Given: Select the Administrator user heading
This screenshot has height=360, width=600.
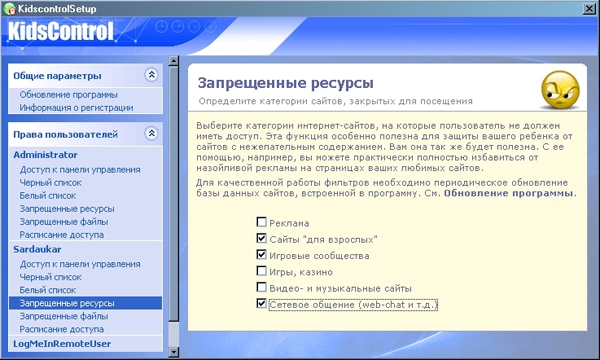Looking at the screenshot, I should [45, 155].
